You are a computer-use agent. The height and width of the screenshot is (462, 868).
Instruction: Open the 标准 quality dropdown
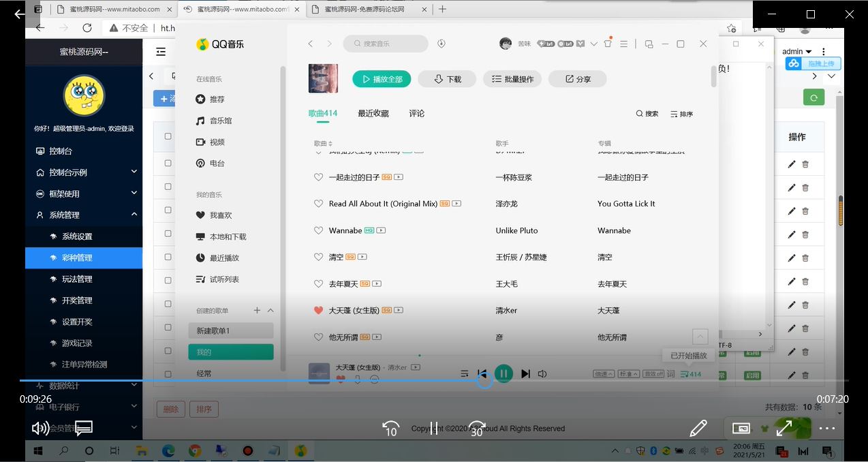tap(628, 374)
